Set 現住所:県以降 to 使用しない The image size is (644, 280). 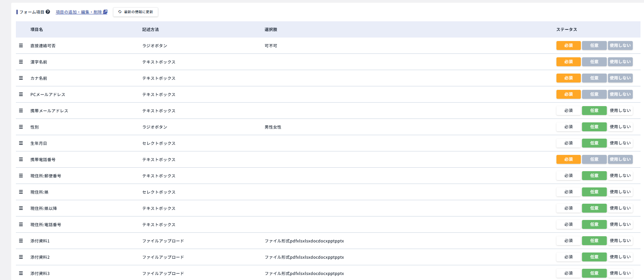620,208
